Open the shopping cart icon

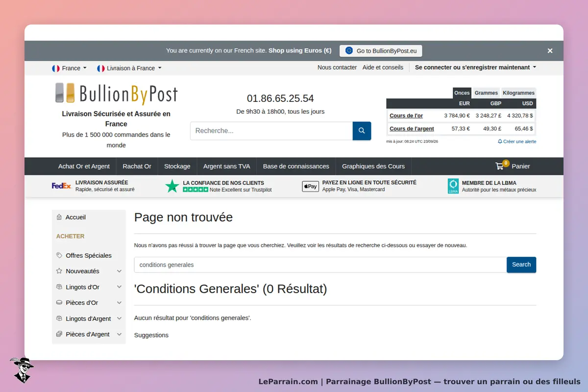coord(500,166)
